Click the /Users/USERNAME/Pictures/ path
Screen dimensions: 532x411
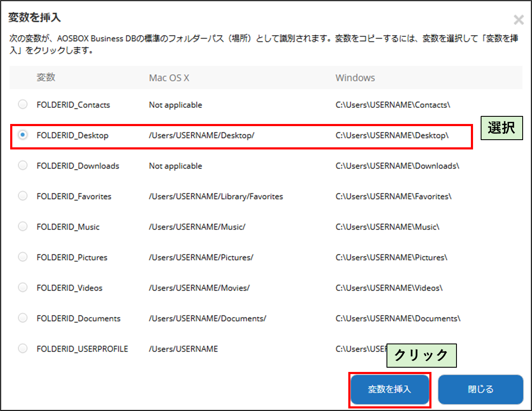point(201,258)
